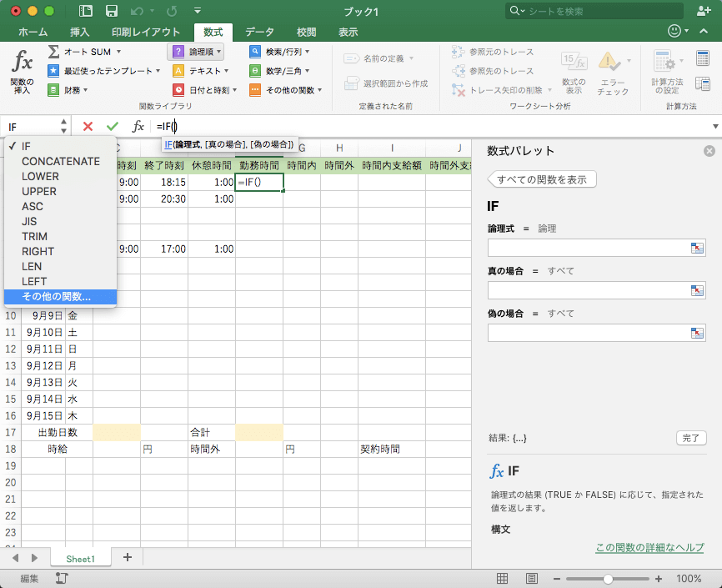Image resolution: width=722 pixels, height=588 pixels.
Task: Click the シートを検索 search field
Action: [x=594, y=11]
